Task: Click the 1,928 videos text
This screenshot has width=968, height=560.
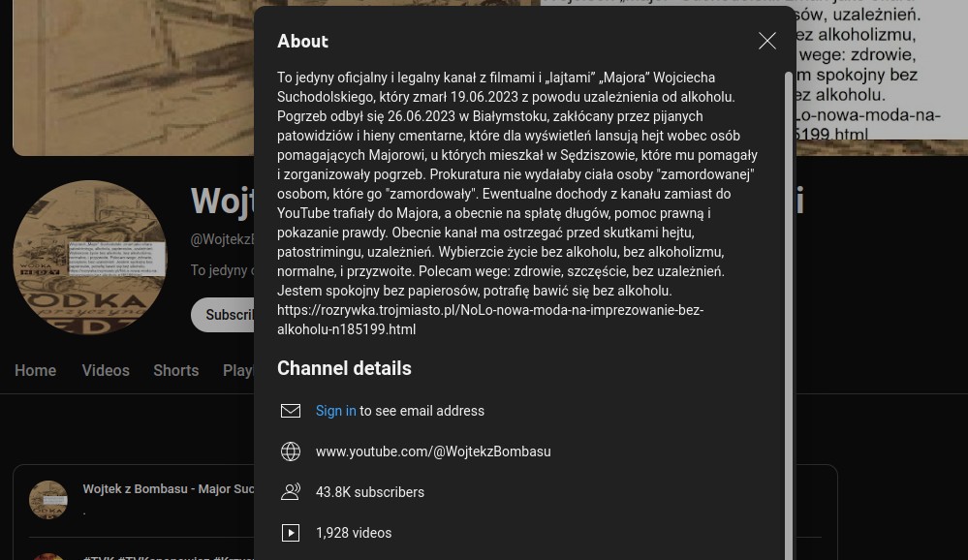Action: [x=353, y=533]
